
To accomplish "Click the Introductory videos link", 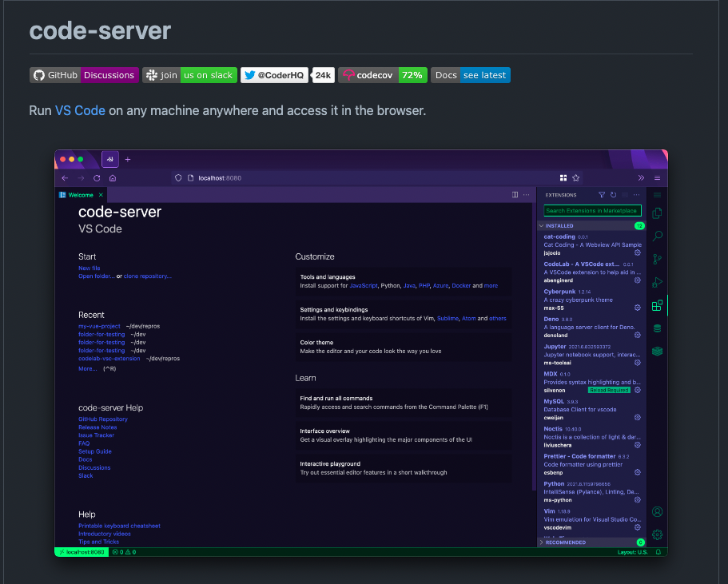I will point(105,534).
